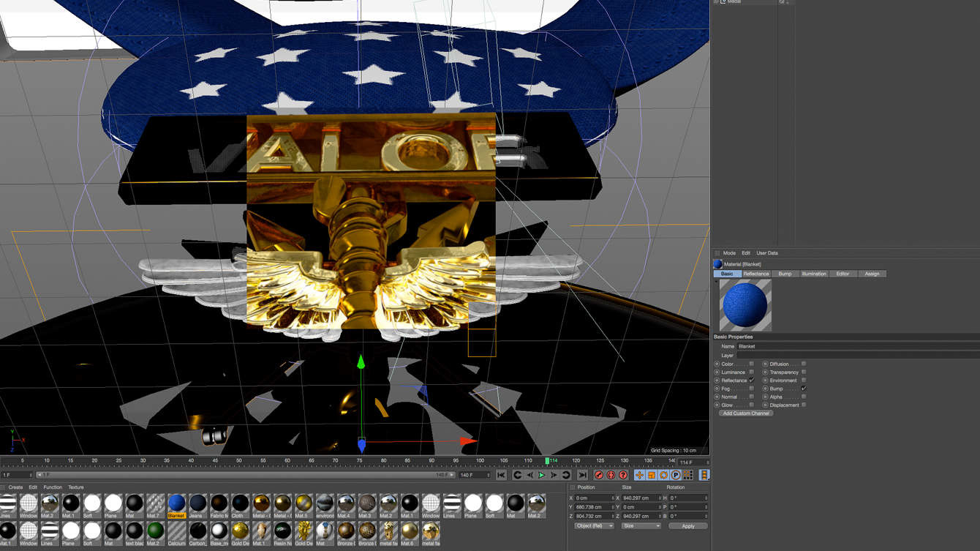
Task: Toggle the Autokeying red icon
Action: click(611, 475)
